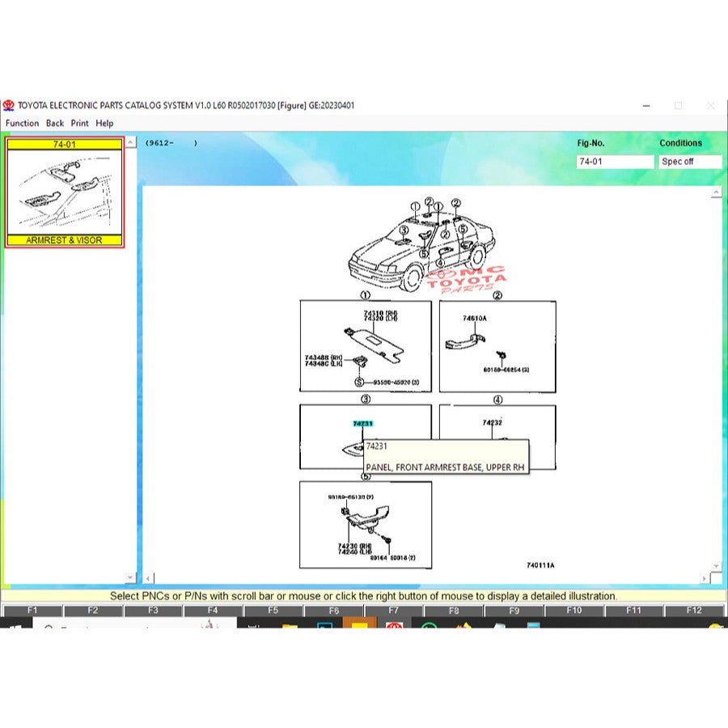Click the F1 function key button

click(32, 611)
